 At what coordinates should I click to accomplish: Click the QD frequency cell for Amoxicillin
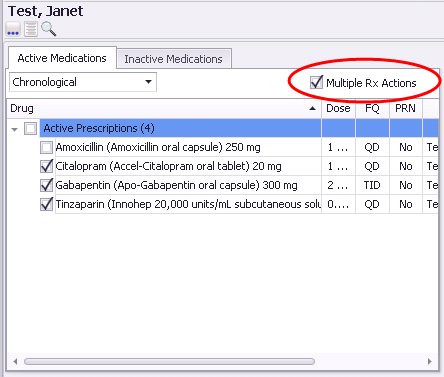coord(372,147)
